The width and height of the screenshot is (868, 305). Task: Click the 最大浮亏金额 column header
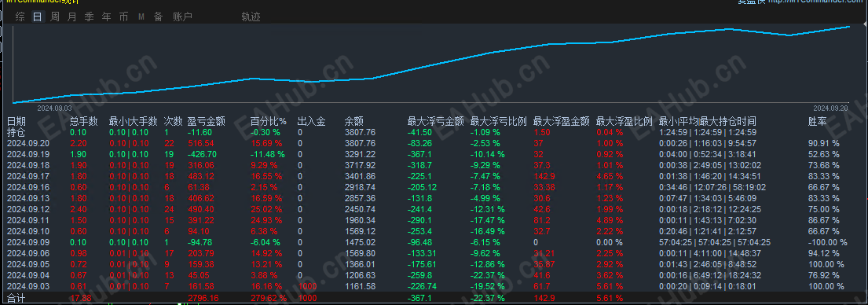point(436,121)
